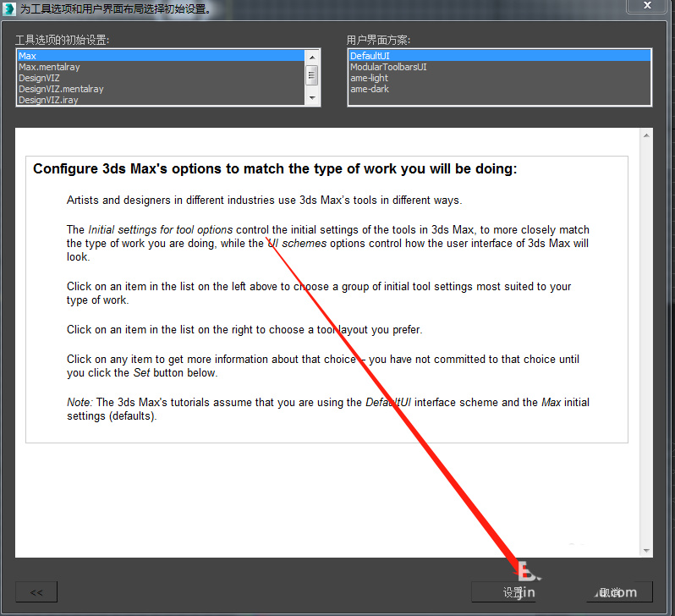This screenshot has height=616, width=675.
Task: Click the tool settings list scrollbar thumb
Action: click(x=312, y=75)
